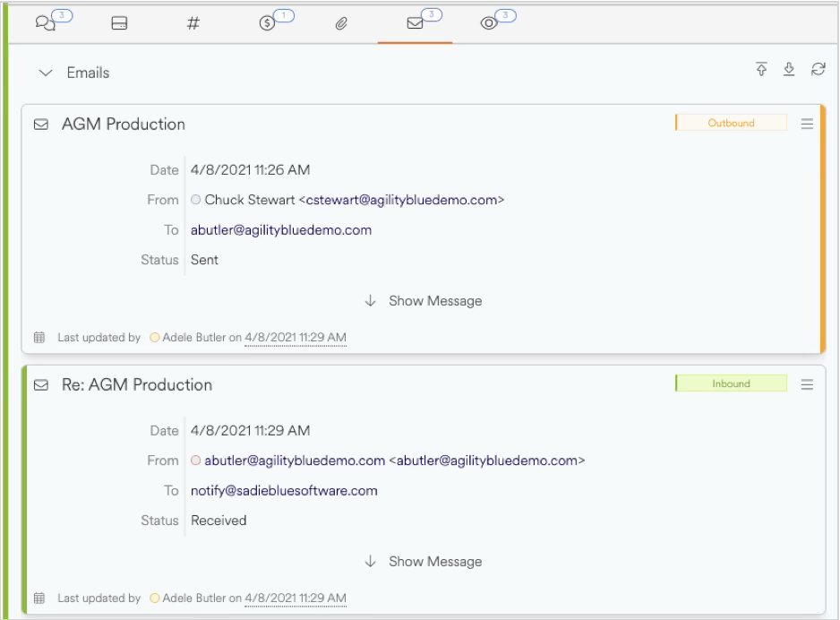Click the last updated timestamp on Re: AGM Production

tap(296, 598)
